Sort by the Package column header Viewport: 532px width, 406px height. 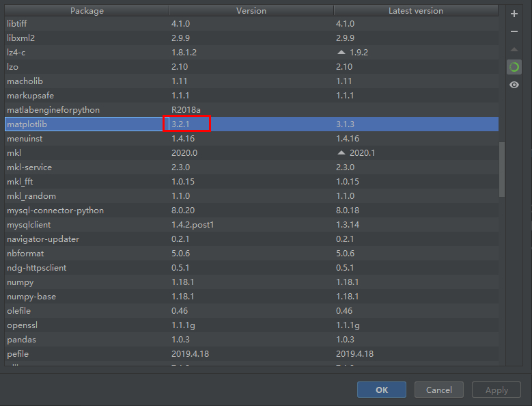(87, 10)
